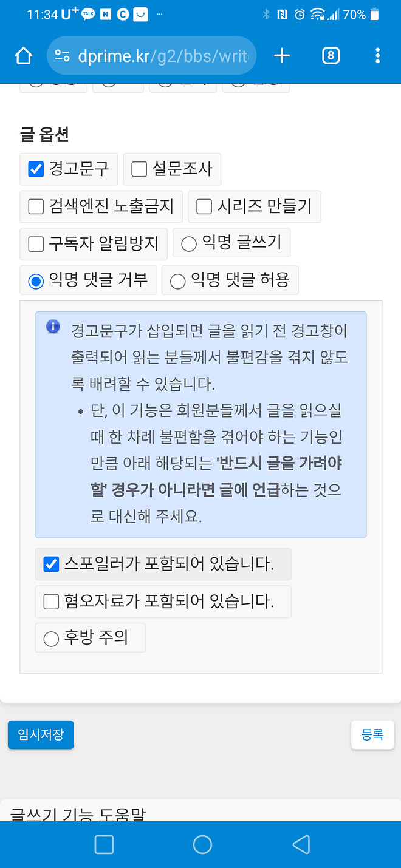Submit the post with the 등록 button
The image size is (401, 868).
(x=372, y=734)
